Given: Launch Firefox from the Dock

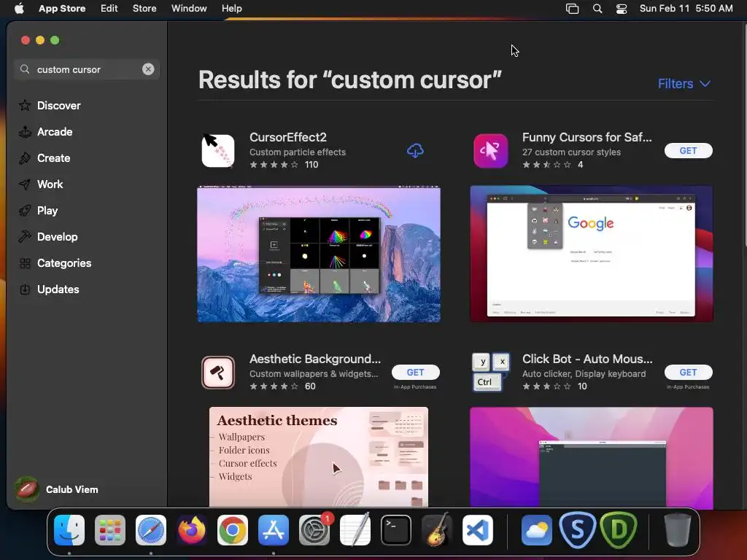Looking at the screenshot, I should pyautogui.click(x=192, y=530).
